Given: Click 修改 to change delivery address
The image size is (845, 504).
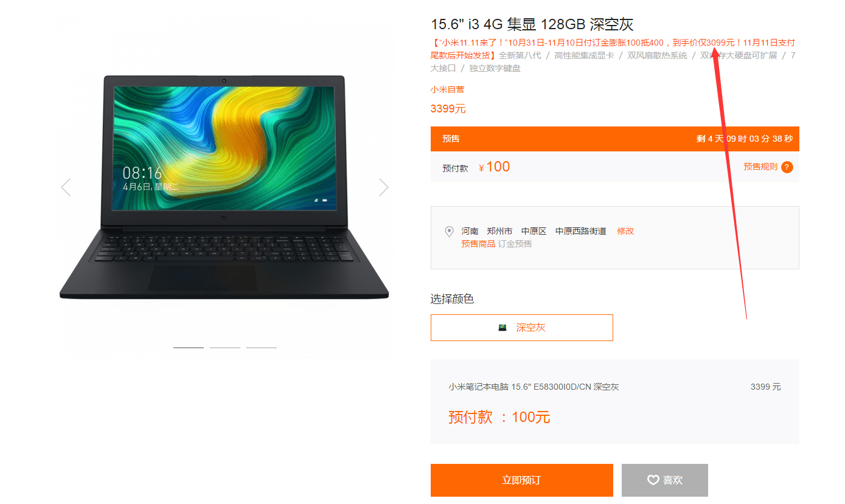Looking at the screenshot, I should click(625, 231).
